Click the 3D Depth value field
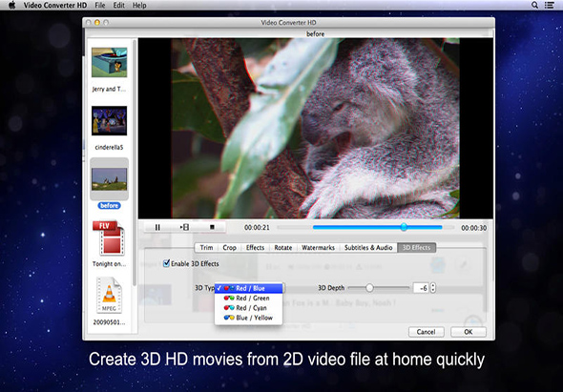The width and height of the screenshot is (563, 392). [x=421, y=288]
